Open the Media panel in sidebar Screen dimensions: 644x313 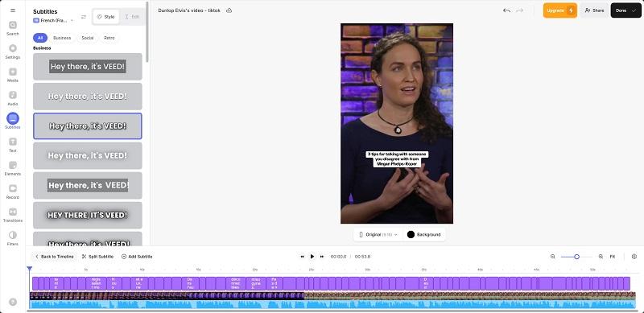[13, 75]
